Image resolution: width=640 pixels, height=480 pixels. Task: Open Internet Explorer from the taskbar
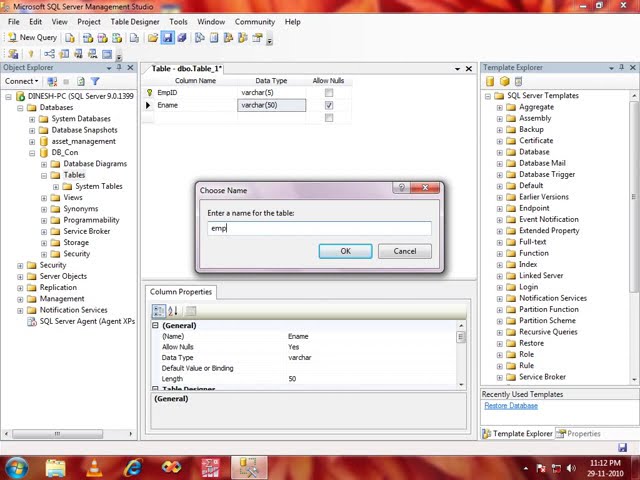(133, 467)
